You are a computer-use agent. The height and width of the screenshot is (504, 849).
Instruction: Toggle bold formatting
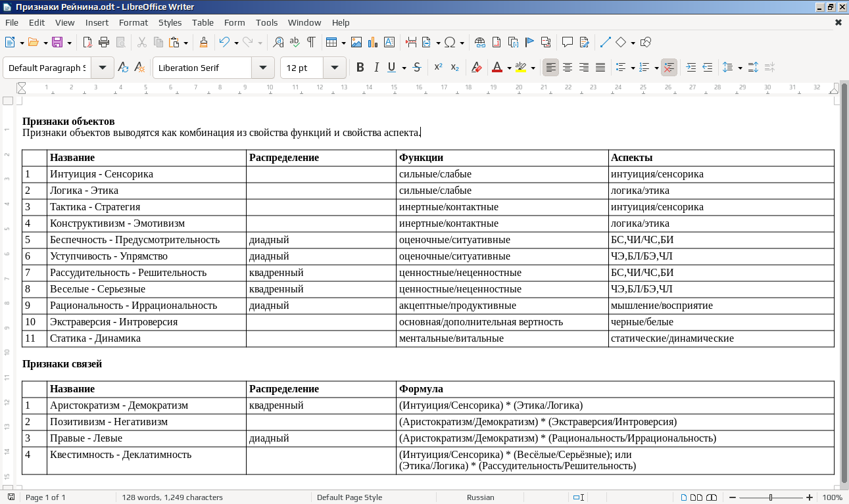click(360, 68)
